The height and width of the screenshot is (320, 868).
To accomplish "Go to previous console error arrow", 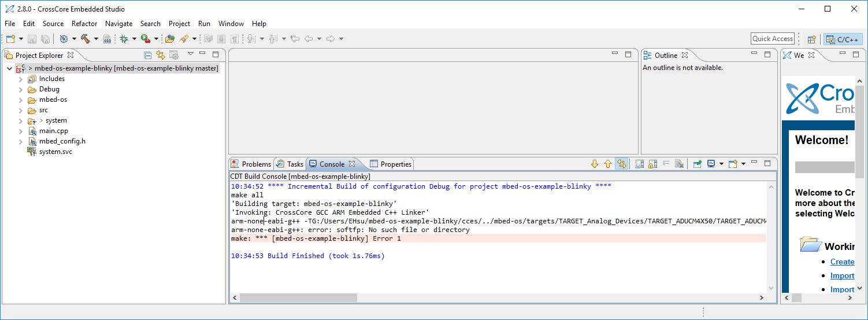I will [608, 164].
